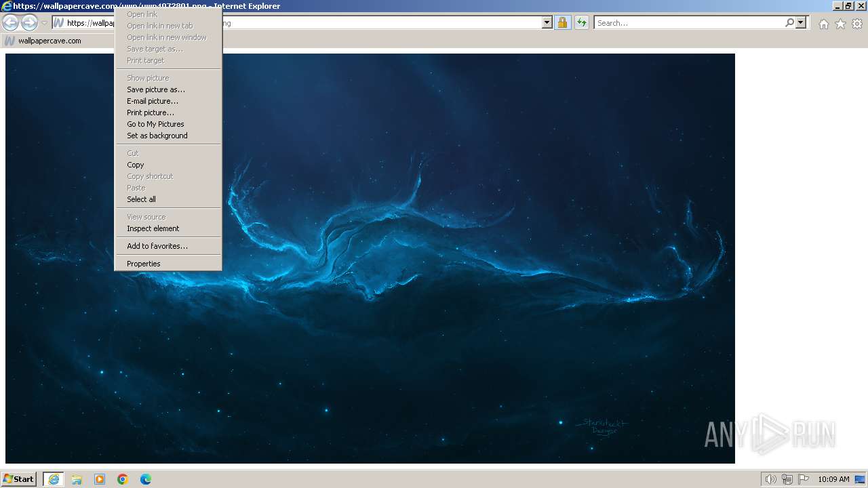The height and width of the screenshot is (488, 868).
Task: Launch Windows Media Player from taskbar
Action: tap(100, 479)
